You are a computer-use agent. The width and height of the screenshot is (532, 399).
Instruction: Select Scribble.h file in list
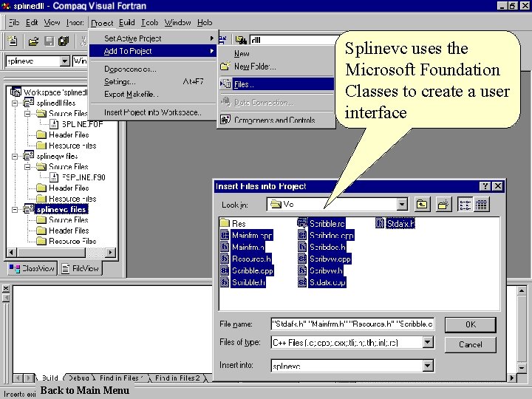243,282
